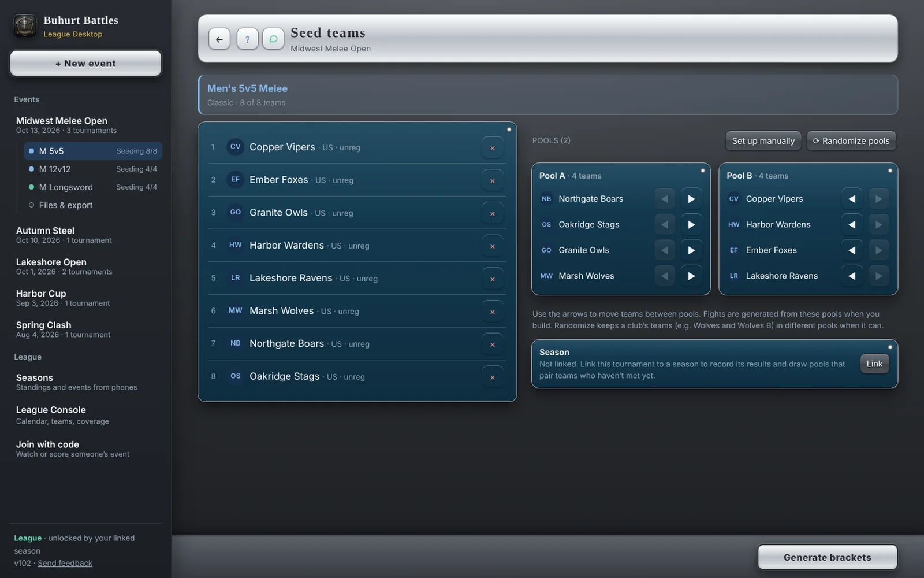Remove Copper Vipers with its X button
The image size is (924, 578).
coord(493,148)
